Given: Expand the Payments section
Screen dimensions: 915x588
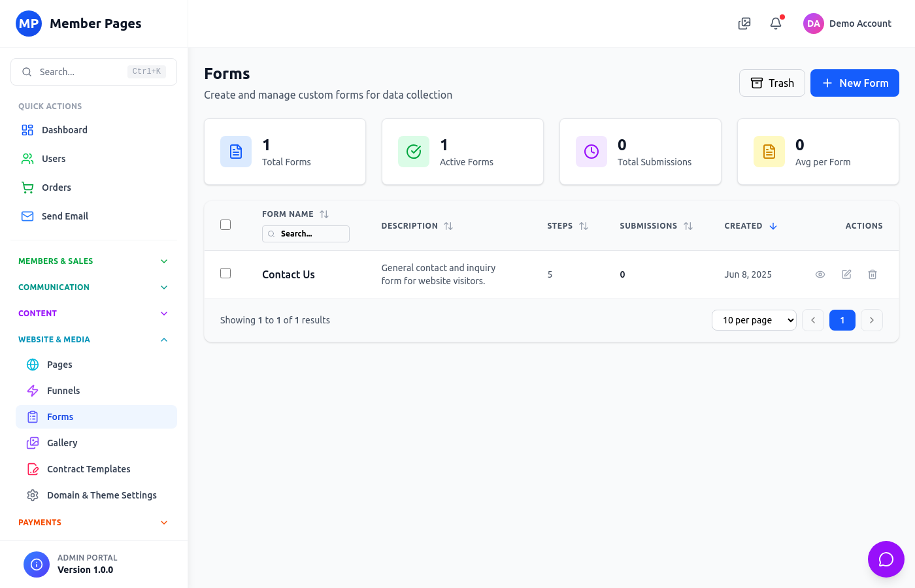Looking at the screenshot, I should click(163, 522).
